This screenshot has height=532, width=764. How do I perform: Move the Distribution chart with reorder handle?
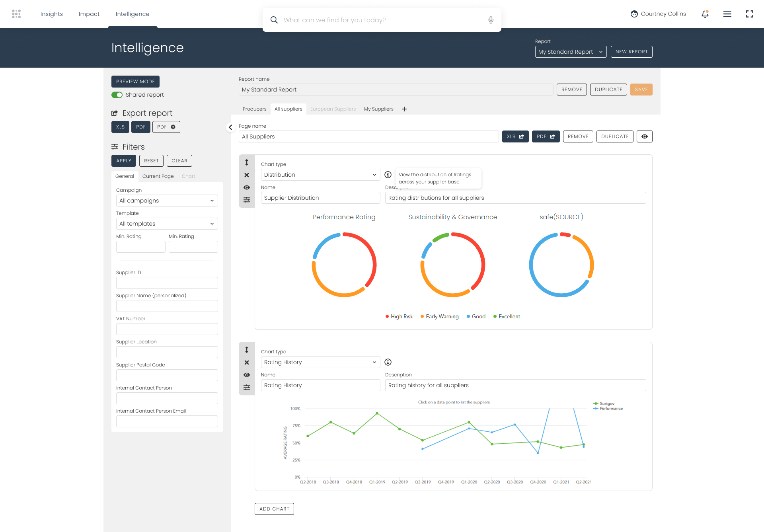[247, 162]
